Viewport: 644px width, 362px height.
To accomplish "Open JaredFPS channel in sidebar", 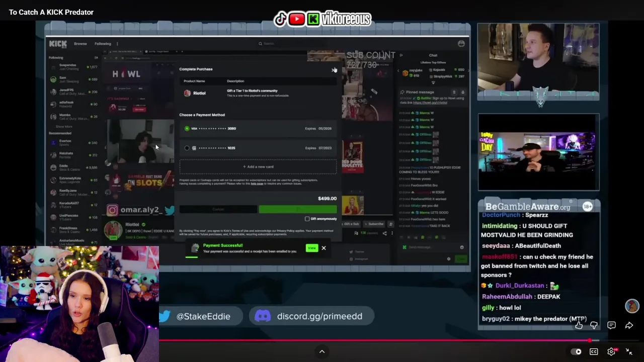I will 73,92.
